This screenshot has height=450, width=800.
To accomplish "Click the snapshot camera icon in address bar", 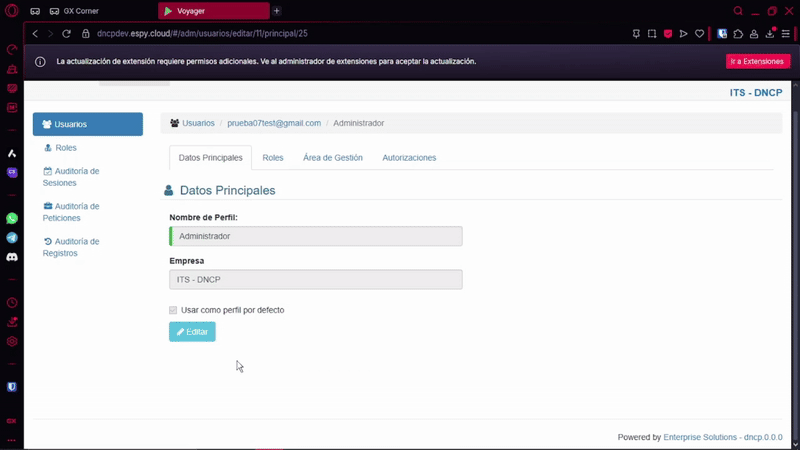I will tap(652, 34).
